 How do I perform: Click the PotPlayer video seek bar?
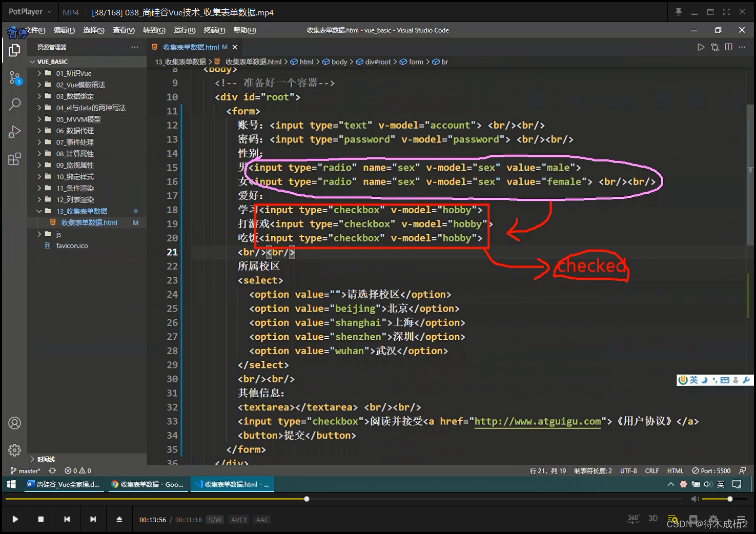(x=343, y=499)
